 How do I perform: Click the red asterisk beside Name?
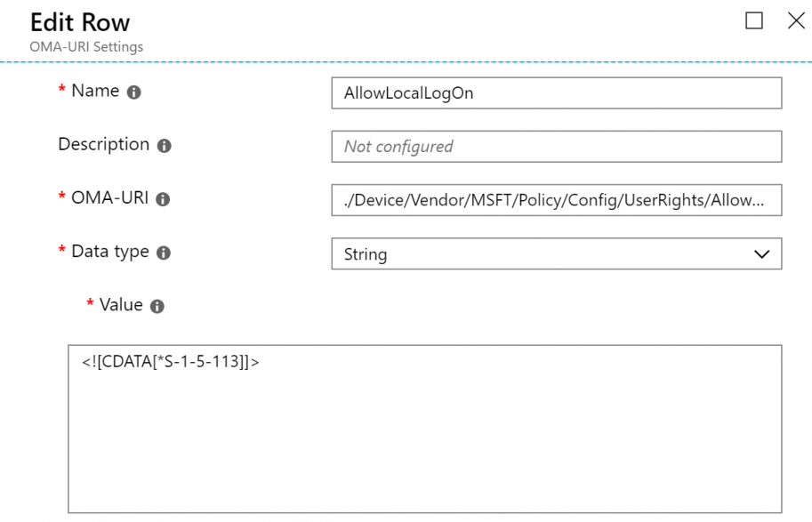point(60,90)
